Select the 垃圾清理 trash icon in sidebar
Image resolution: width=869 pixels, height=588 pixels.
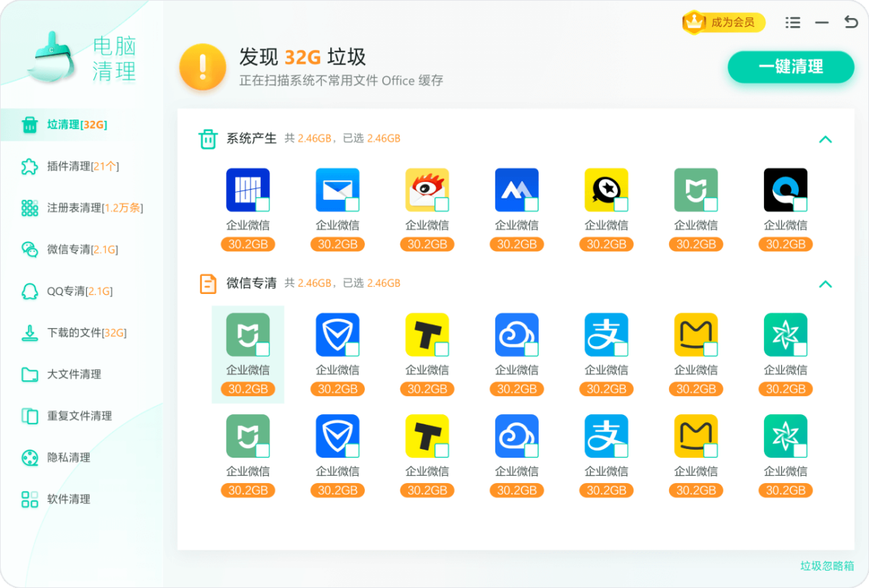coord(30,124)
